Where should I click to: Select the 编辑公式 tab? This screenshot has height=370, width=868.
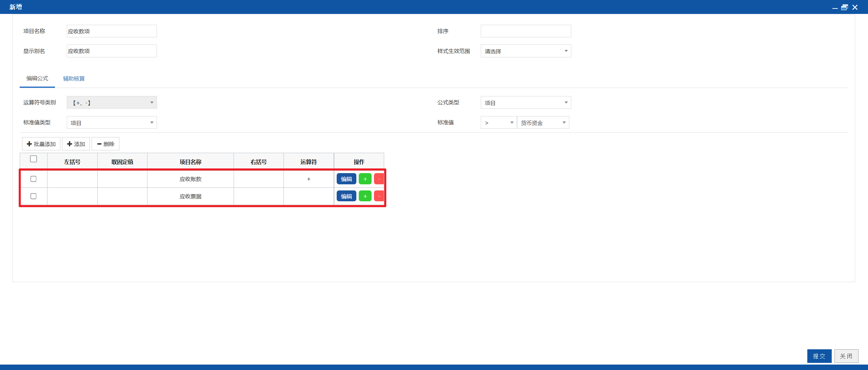click(37, 78)
